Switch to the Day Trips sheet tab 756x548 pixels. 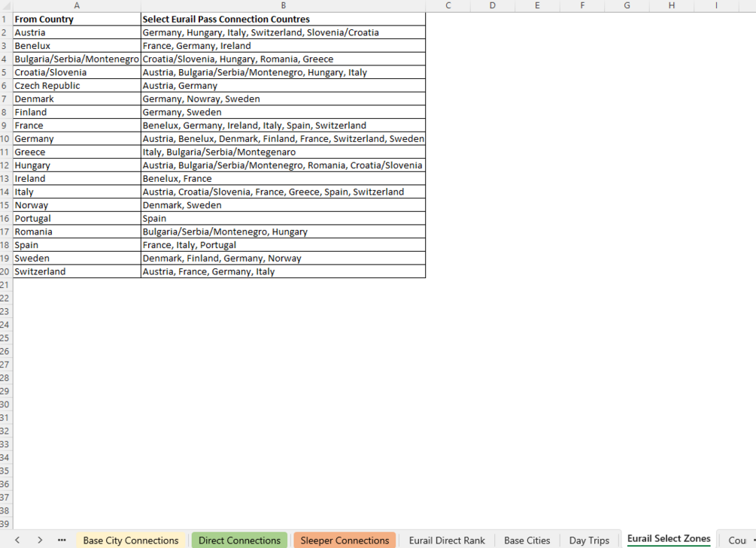(589, 540)
